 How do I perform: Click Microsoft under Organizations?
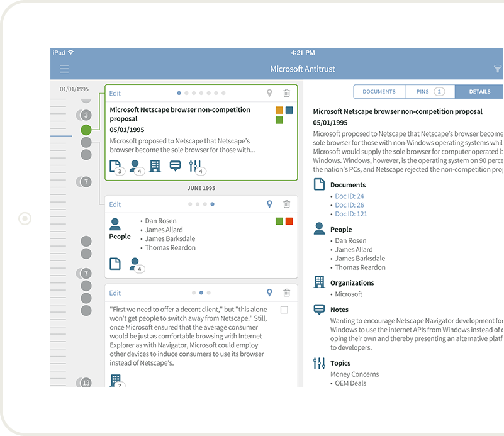click(x=349, y=294)
